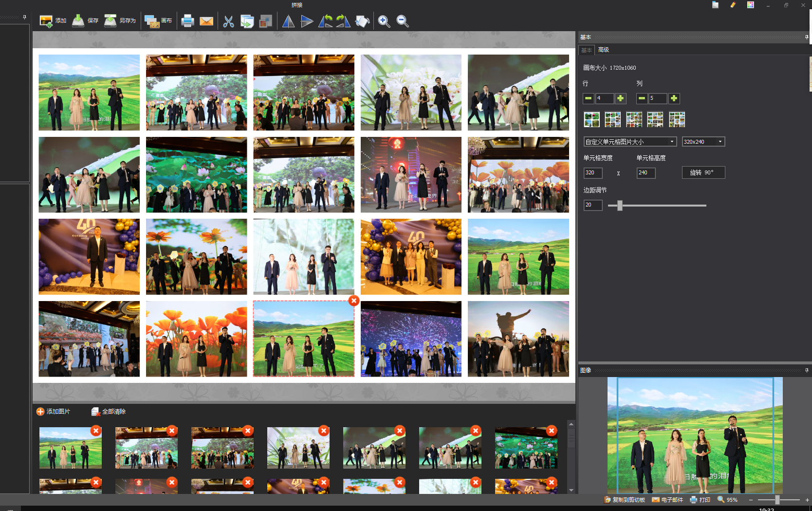Click 添加图片 (Add Images) button
This screenshot has width=812, height=511.
pyautogui.click(x=54, y=412)
